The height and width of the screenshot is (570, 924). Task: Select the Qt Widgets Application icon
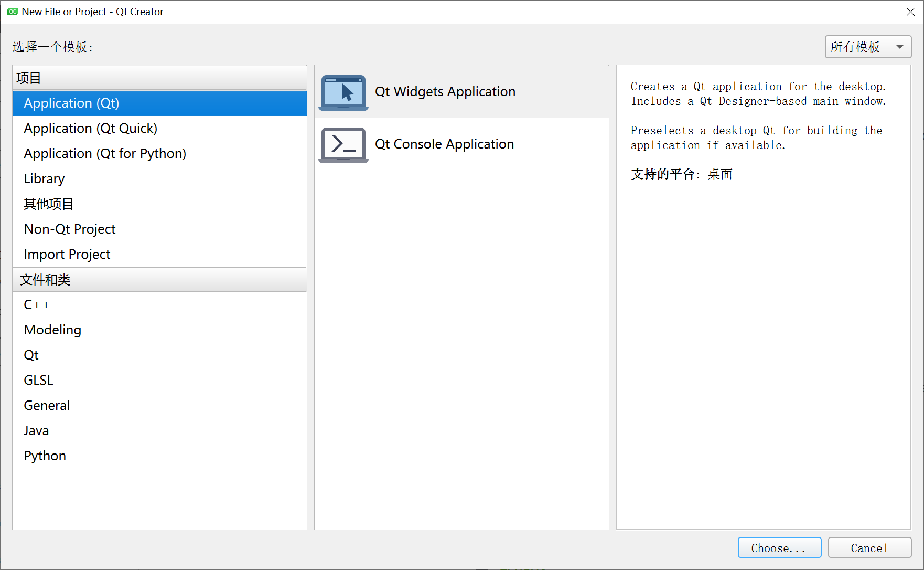click(343, 92)
